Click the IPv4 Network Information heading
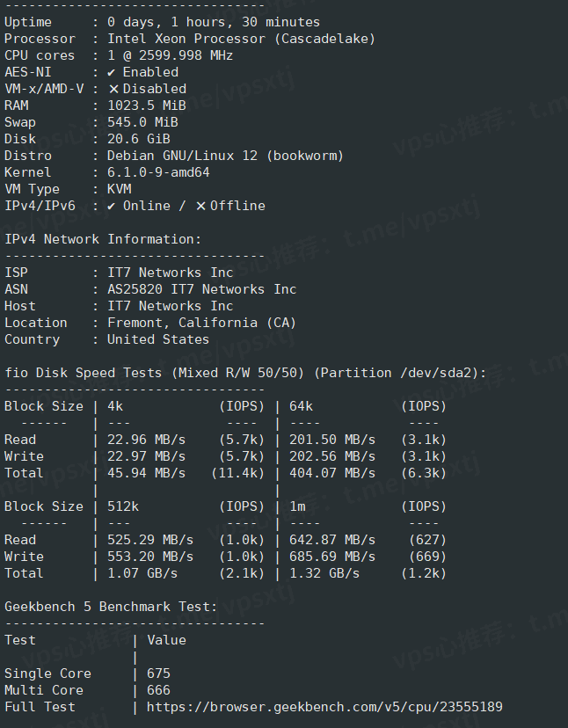This screenshot has height=728, width=568. 103,239
